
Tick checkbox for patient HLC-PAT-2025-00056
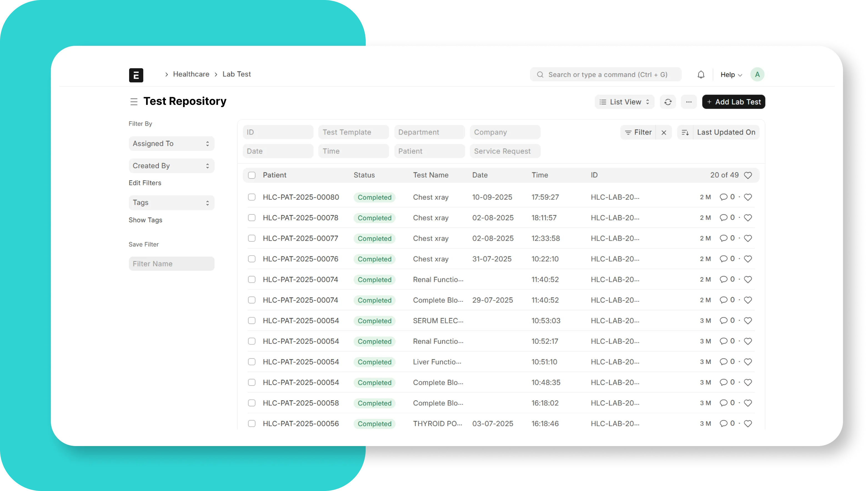(251, 424)
